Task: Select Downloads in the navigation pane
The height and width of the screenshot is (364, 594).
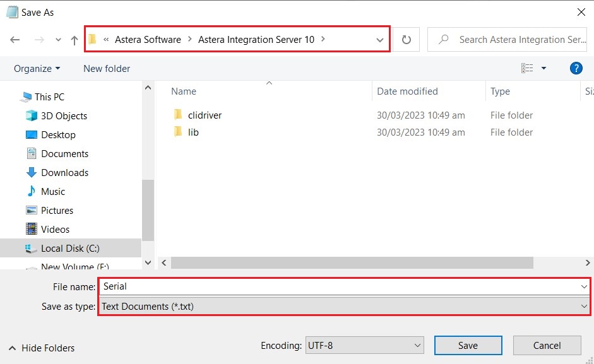Action: (64, 173)
